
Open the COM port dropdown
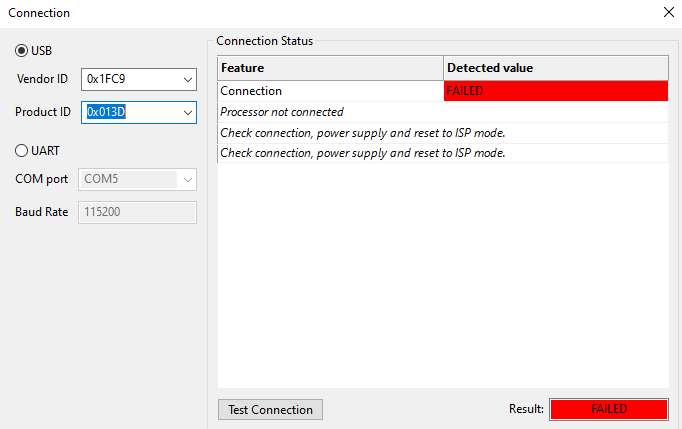(186, 180)
